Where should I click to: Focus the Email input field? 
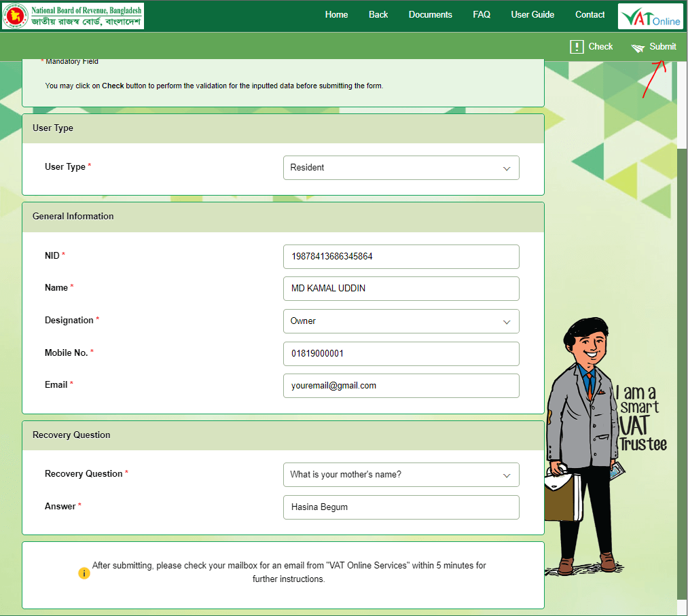tap(401, 386)
